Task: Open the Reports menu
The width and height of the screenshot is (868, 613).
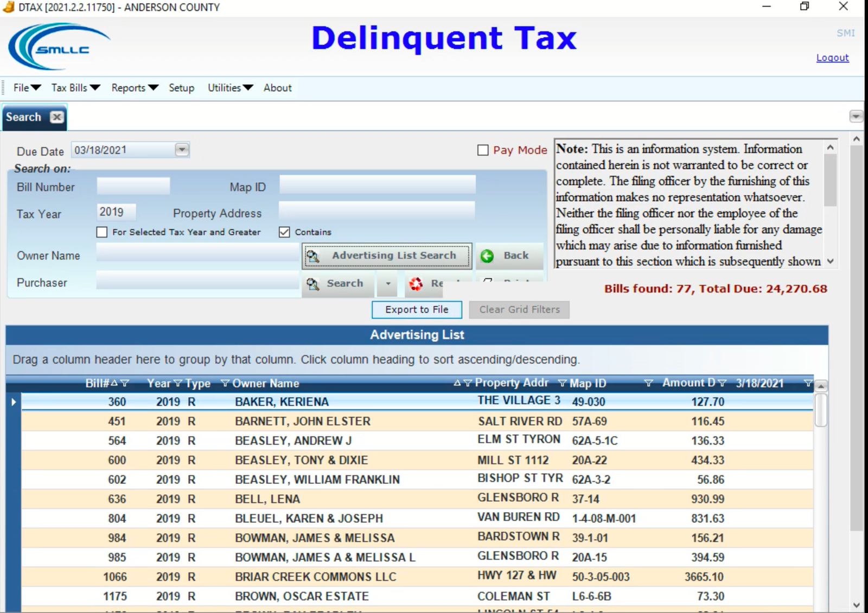Action: 135,88
